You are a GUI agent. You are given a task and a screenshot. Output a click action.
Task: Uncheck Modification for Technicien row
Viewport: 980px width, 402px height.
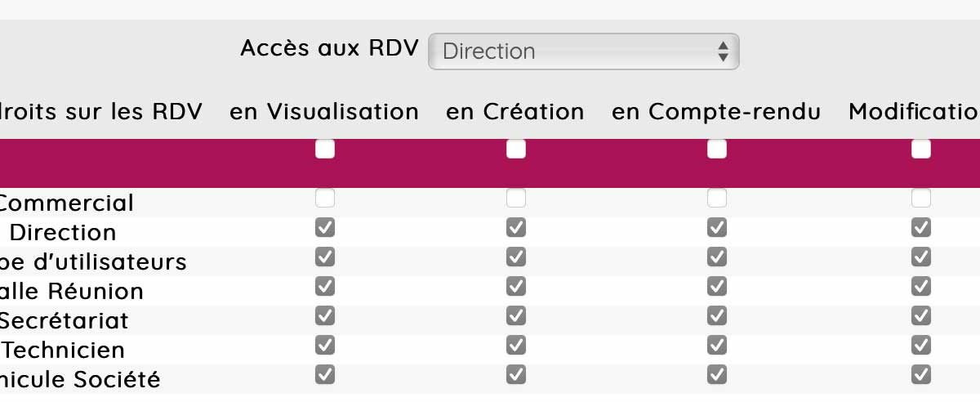coord(921,346)
